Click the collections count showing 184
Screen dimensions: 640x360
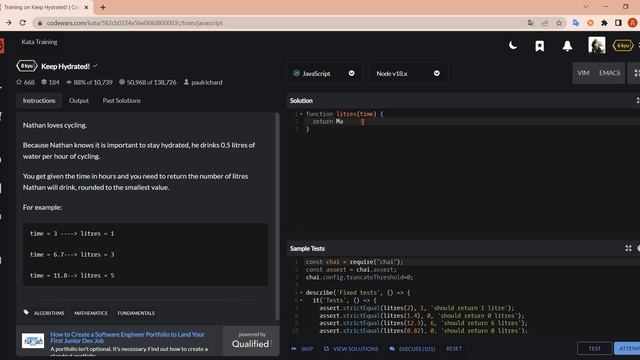(50, 82)
